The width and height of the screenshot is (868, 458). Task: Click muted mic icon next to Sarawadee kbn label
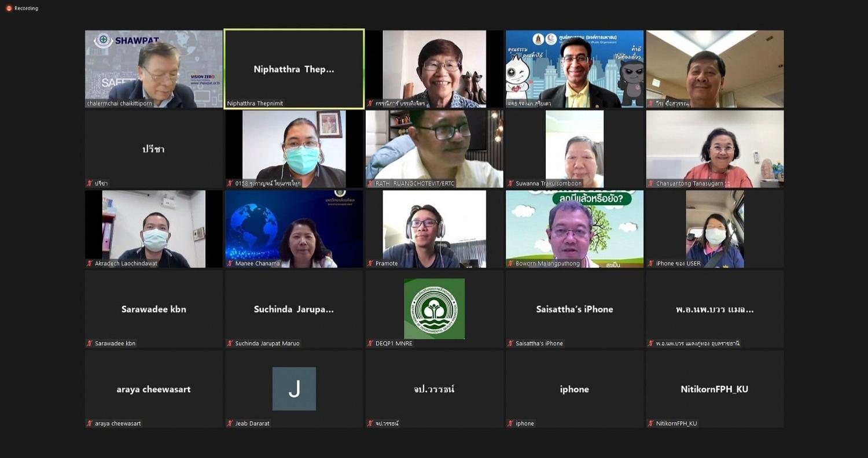[90, 343]
